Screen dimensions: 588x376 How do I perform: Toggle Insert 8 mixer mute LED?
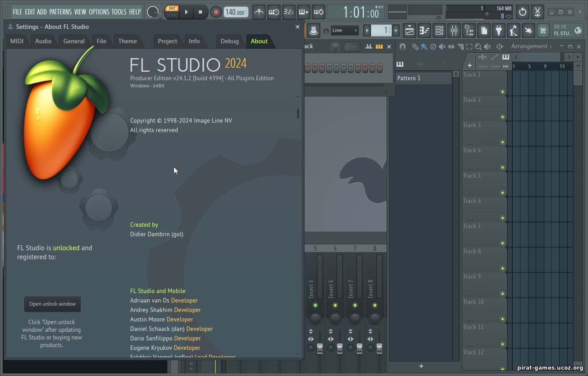tap(375, 305)
